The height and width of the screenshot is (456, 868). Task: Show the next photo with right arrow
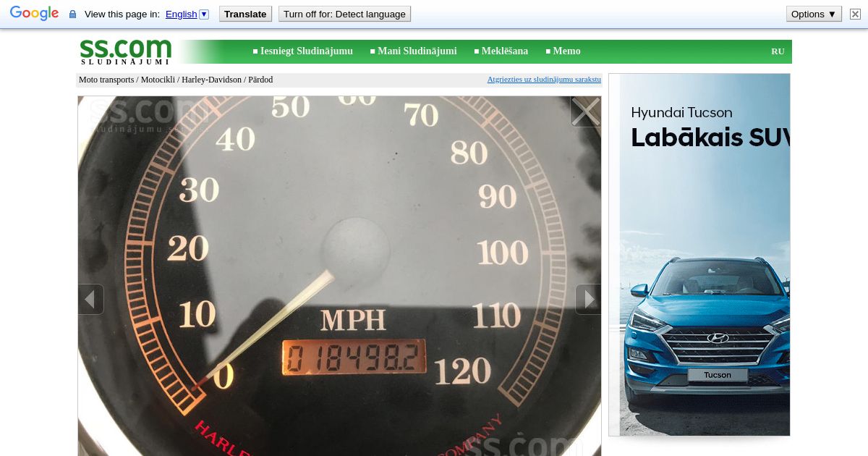pos(588,299)
